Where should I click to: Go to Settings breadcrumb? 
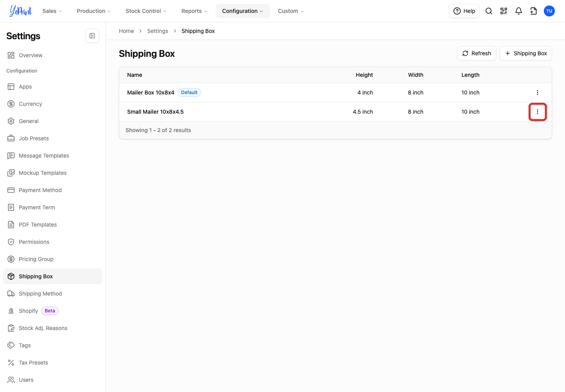[x=158, y=31]
